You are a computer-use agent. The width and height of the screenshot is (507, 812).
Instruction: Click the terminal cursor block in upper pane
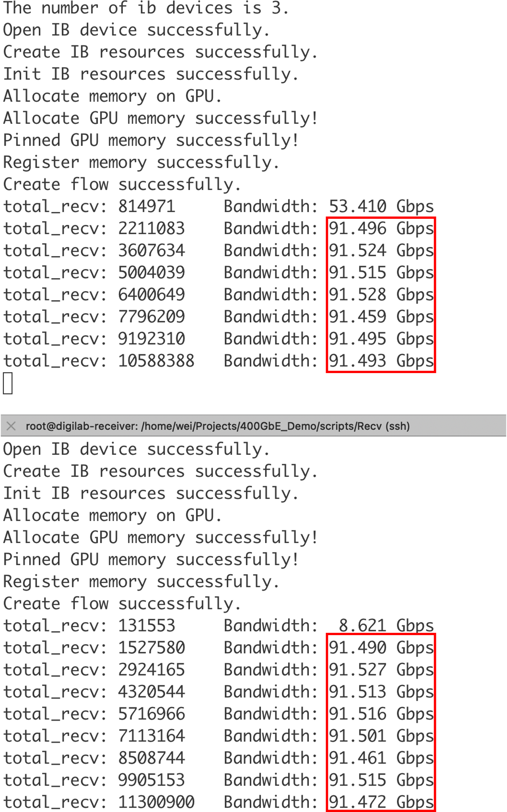(8, 383)
